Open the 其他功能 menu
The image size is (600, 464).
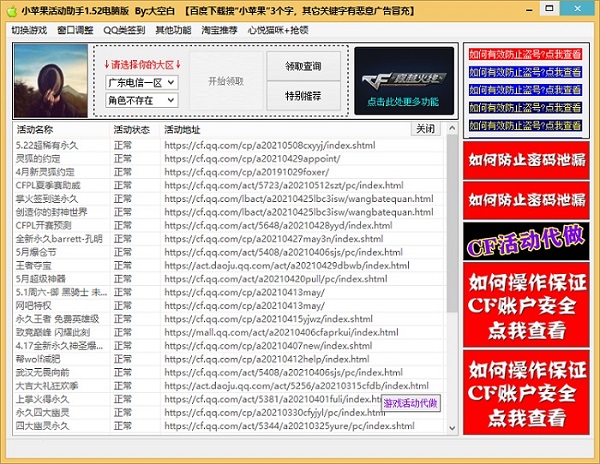(173, 30)
